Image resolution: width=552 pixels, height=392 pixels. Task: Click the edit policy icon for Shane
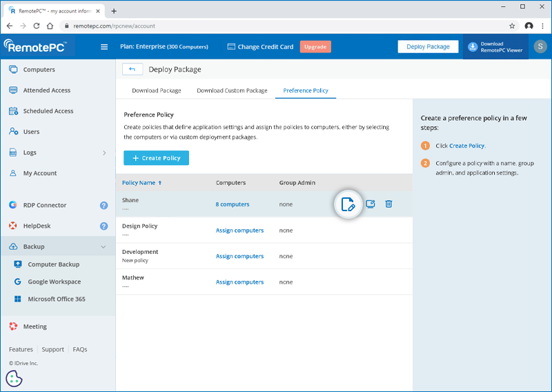pos(348,204)
